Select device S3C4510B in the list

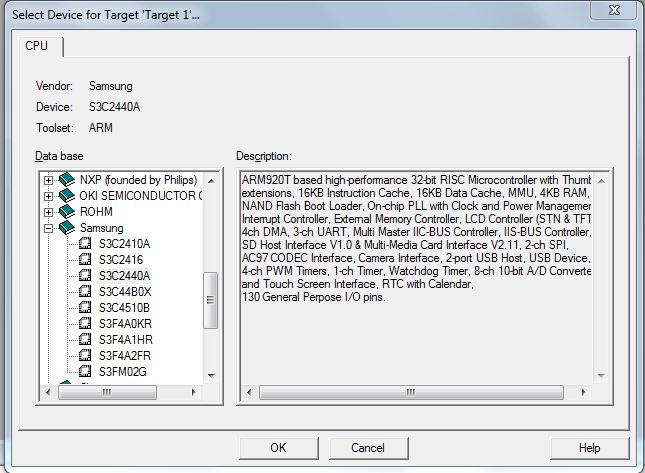pos(124,308)
